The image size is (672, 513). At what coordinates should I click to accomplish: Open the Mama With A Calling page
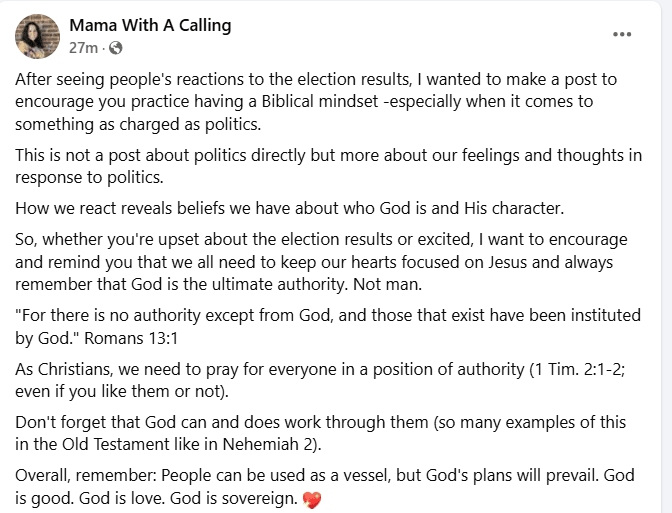[150, 25]
